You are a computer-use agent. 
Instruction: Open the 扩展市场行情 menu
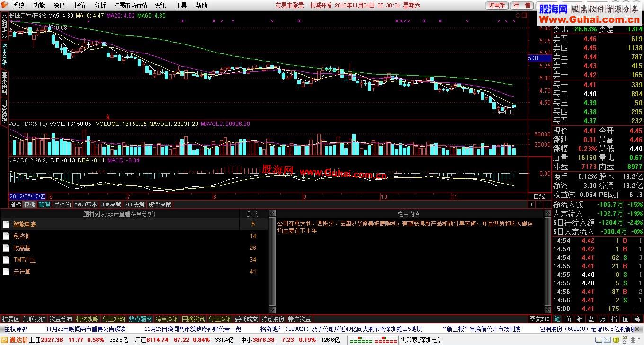(130, 5)
